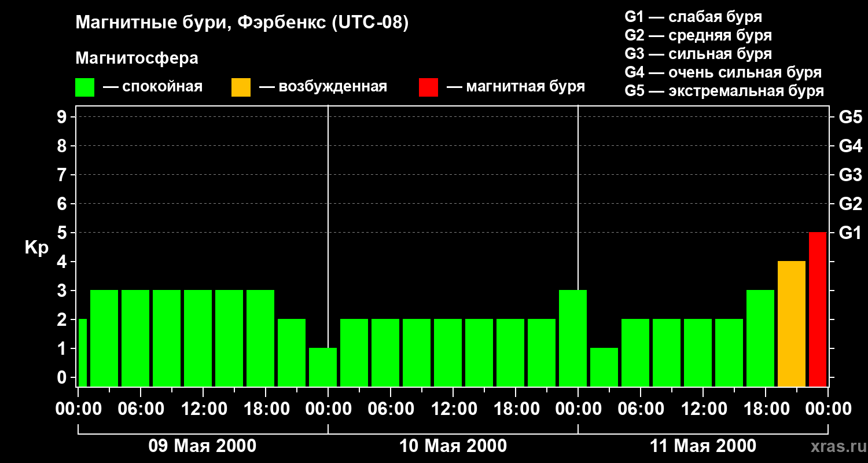The width and height of the screenshot is (868, 463).
Task: Click the 'G3 — сильная буря' legend line
Action: coord(698,54)
